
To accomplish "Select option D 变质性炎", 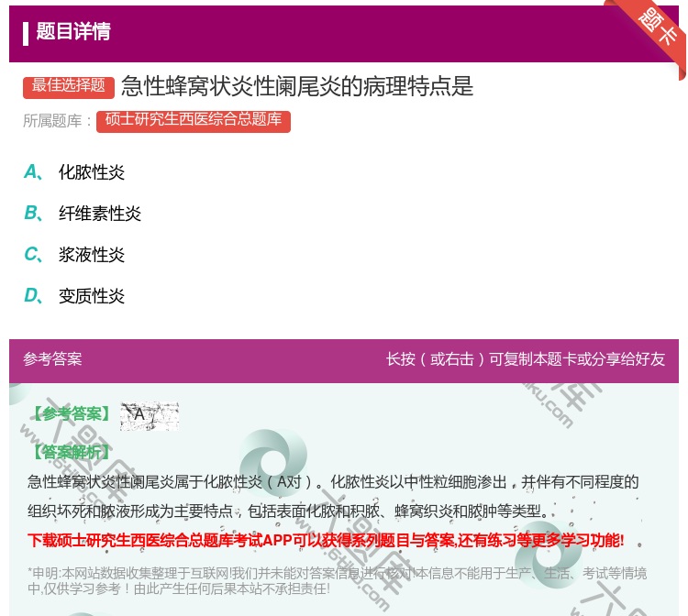I will tap(74, 296).
